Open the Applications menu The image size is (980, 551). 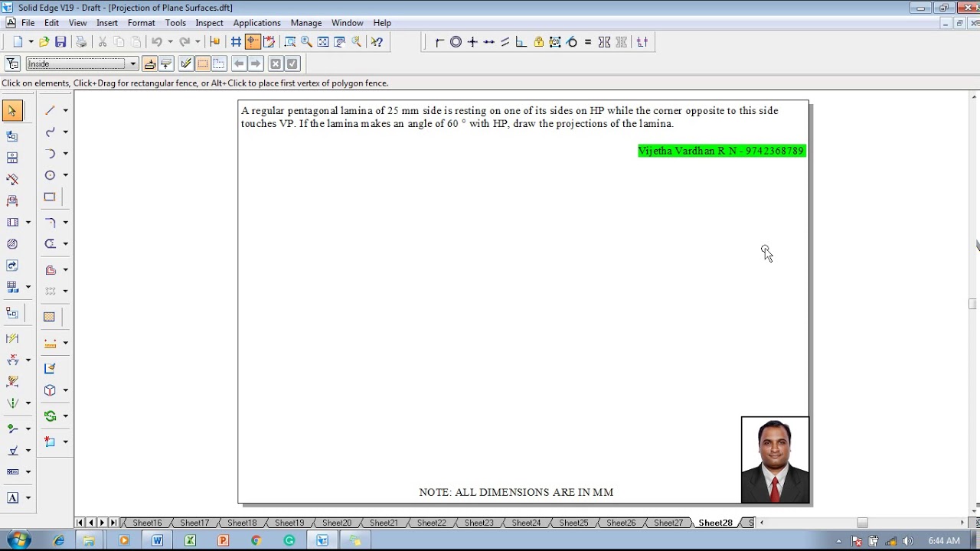tap(256, 23)
